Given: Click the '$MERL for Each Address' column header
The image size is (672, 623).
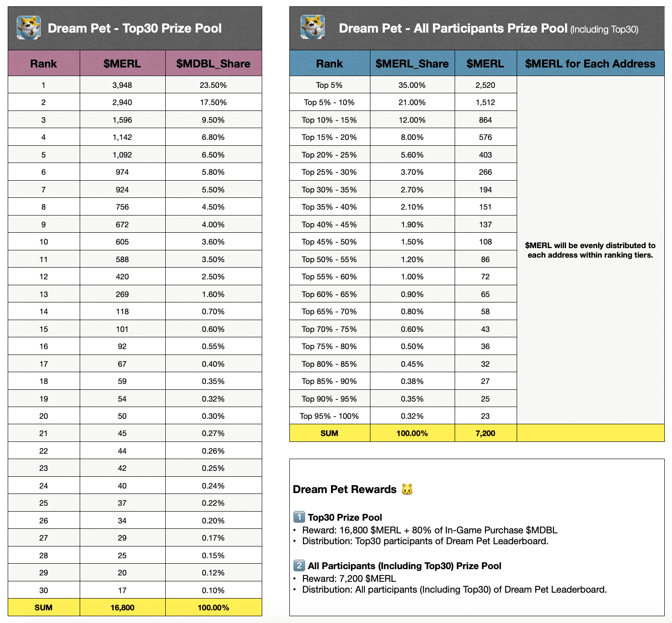Looking at the screenshot, I should coord(590,63).
